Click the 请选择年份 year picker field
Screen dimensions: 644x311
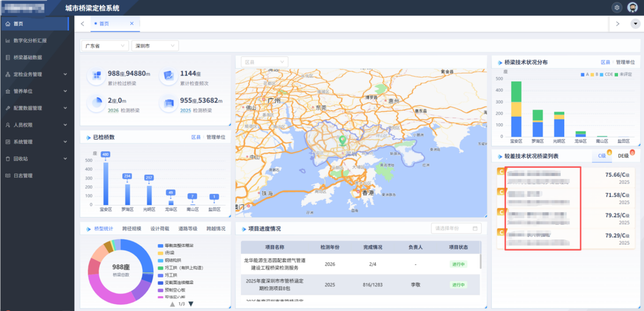click(x=456, y=228)
